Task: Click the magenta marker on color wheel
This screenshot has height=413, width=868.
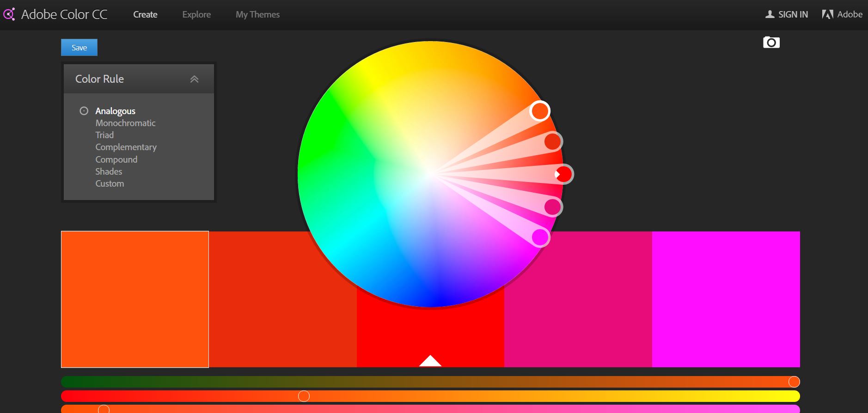Action: [540, 237]
